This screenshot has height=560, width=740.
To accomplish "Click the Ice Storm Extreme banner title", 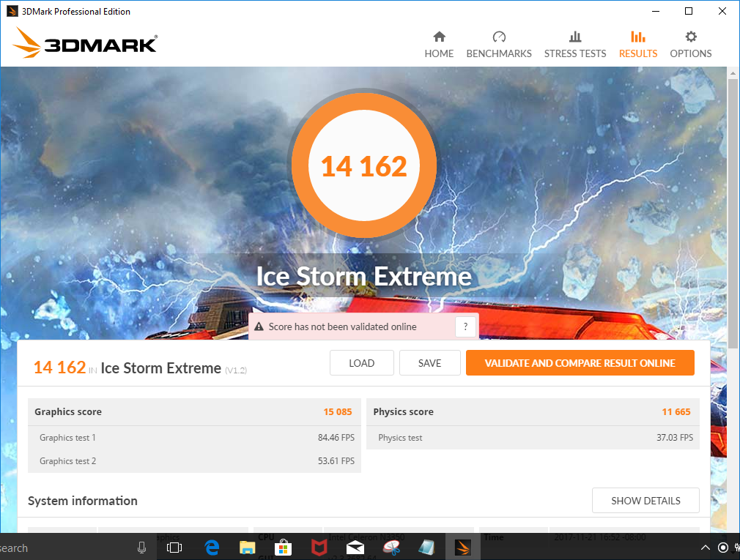I will tap(364, 276).
